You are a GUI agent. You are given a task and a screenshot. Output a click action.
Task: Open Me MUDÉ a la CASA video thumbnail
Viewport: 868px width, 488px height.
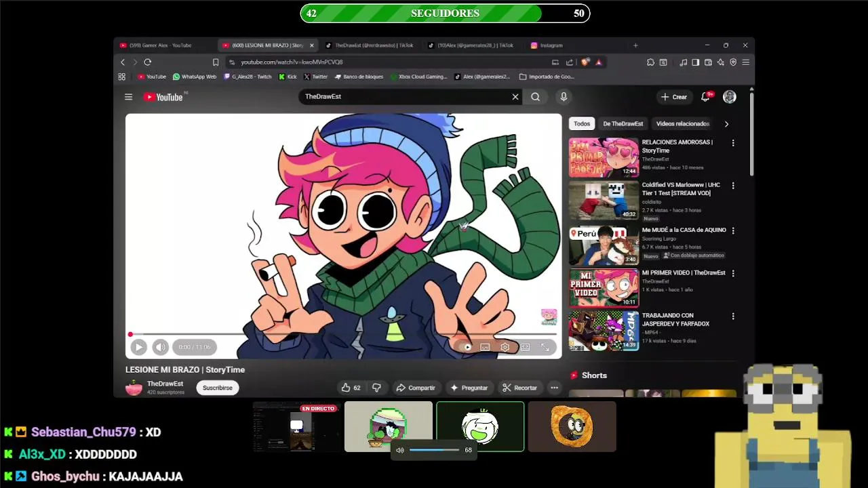tap(604, 245)
